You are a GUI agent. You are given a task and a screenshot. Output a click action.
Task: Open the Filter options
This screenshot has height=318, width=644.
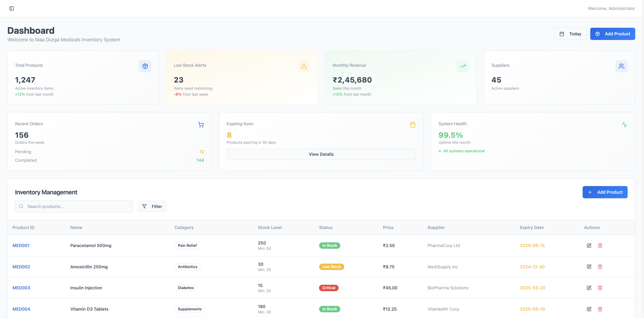pyautogui.click(x=152, y=206)
